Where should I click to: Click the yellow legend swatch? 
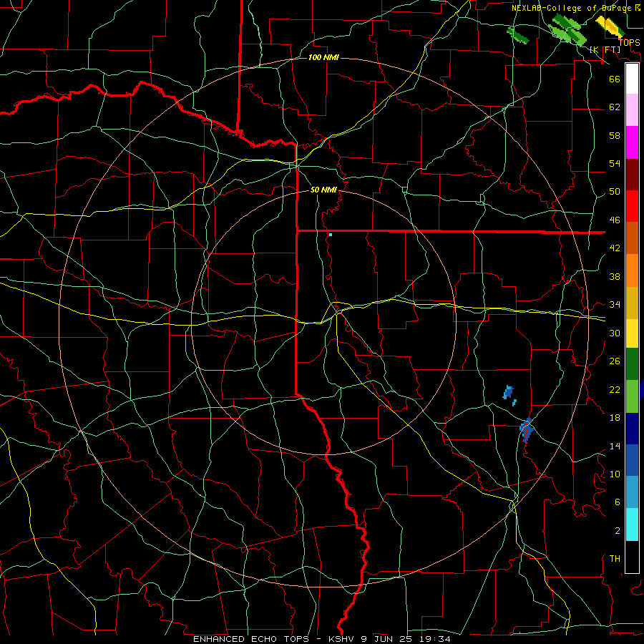[x=632, y=333]
